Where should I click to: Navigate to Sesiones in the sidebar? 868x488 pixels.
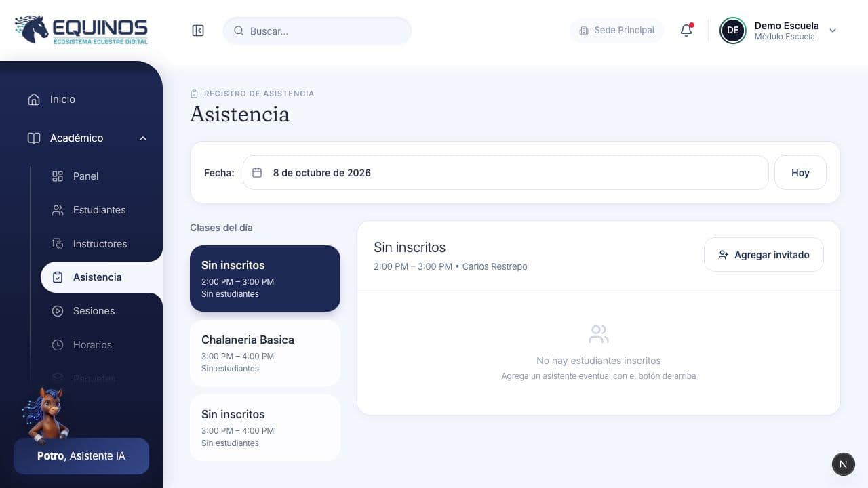coord(95,311)
